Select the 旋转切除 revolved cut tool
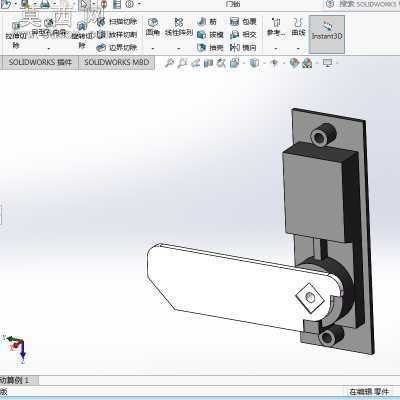 82,35
